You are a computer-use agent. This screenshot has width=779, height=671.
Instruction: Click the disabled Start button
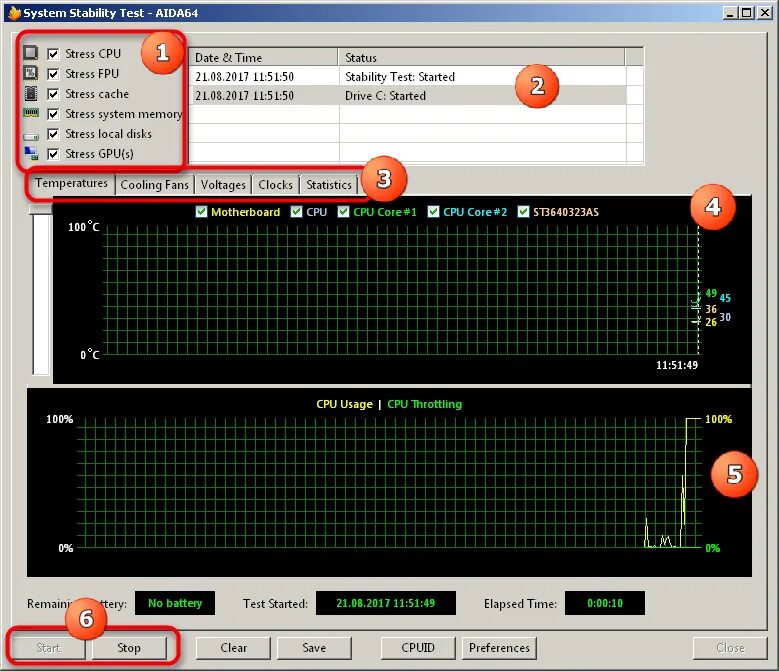[48, 648]
